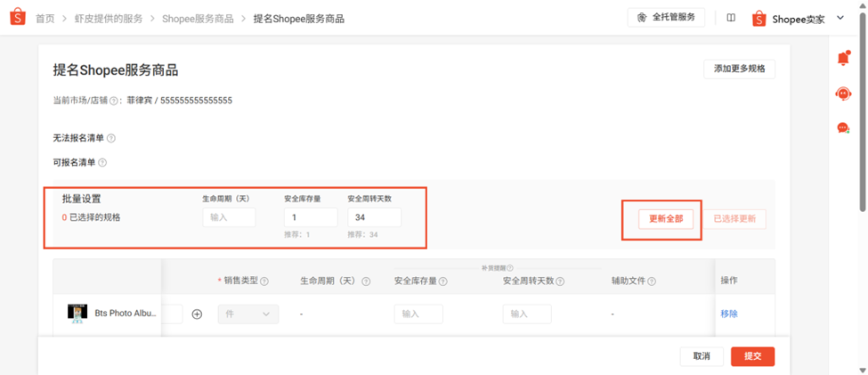This screenshot has width=868, height=375.
Task: Click the 添加更多规格 button
Action: point(739,69)
